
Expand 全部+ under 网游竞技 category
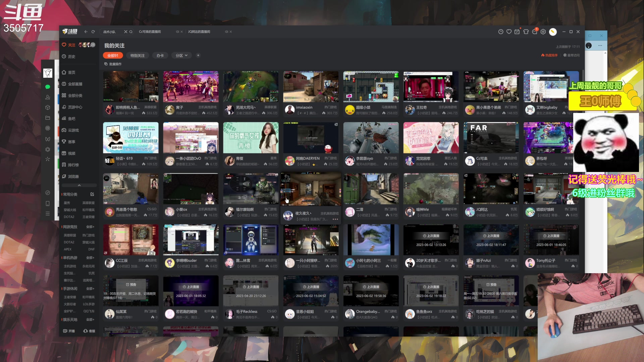90,227
